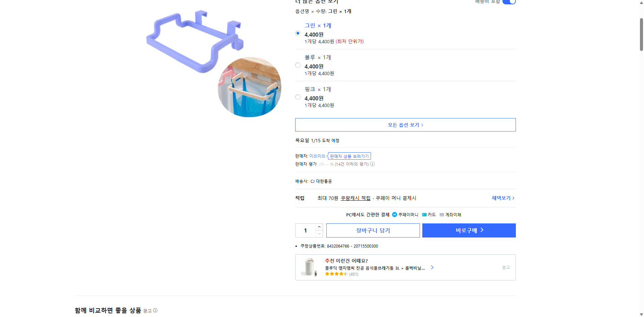Open seller page via 이쓰이쓰 link
Image resolution: width=644 pixels, height=317 pixels.
(x=317, y=156)
